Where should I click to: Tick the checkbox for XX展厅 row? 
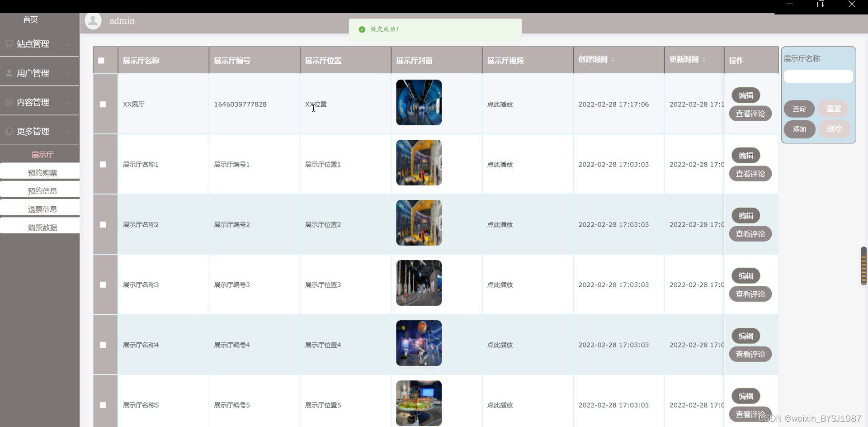pyautogui.click(x=103, y=104)
